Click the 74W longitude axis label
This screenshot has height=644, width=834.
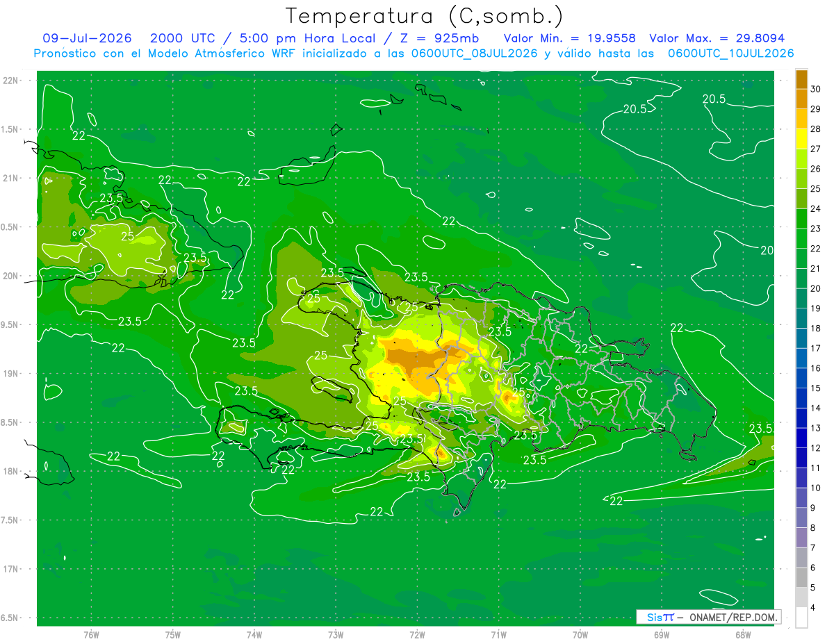(254, 634)
